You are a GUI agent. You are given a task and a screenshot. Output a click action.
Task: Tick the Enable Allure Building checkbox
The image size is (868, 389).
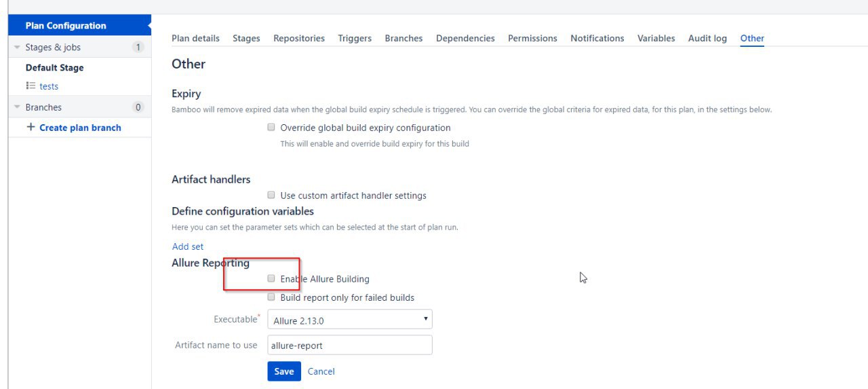click(x=271, y=278)
